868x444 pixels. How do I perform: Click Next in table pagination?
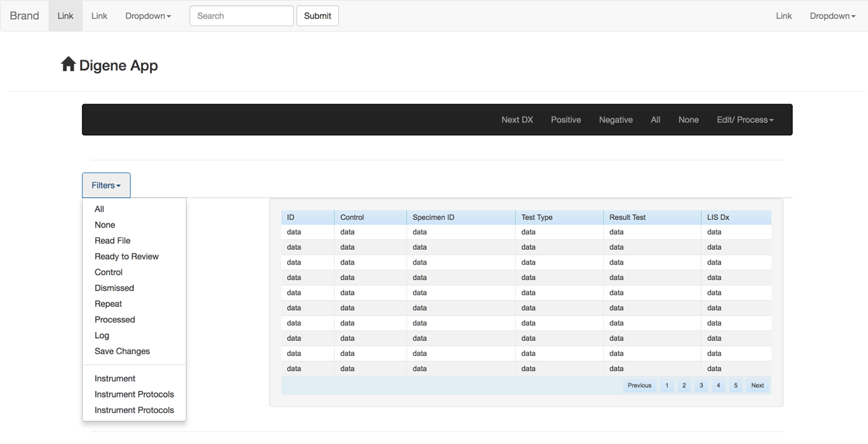[x=758, y=386]
